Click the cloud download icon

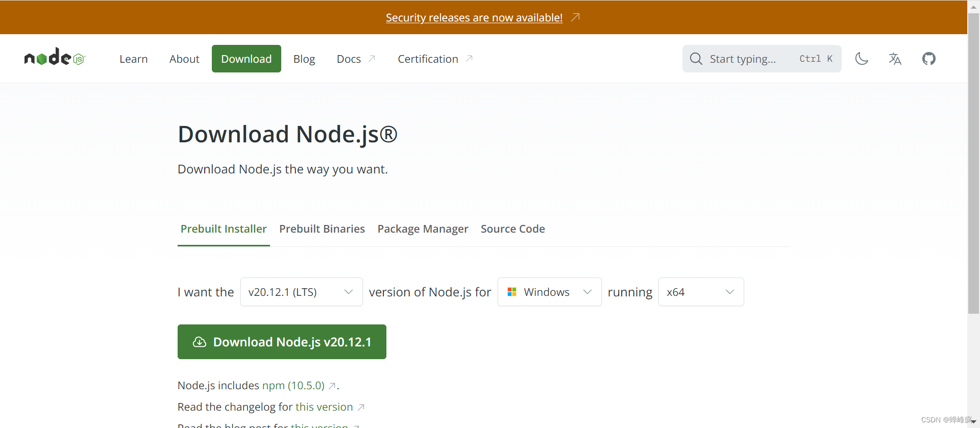point(199,342)
